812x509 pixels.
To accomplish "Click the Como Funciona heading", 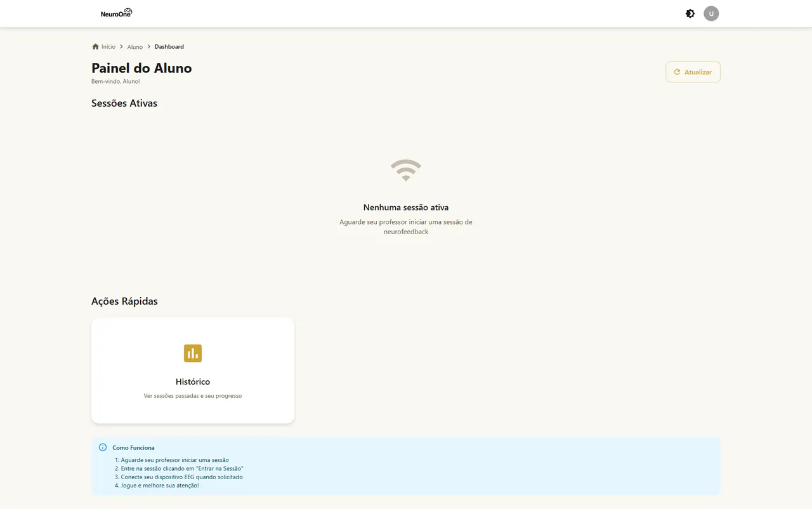I will pyautogui.click(x=133, y=447).
